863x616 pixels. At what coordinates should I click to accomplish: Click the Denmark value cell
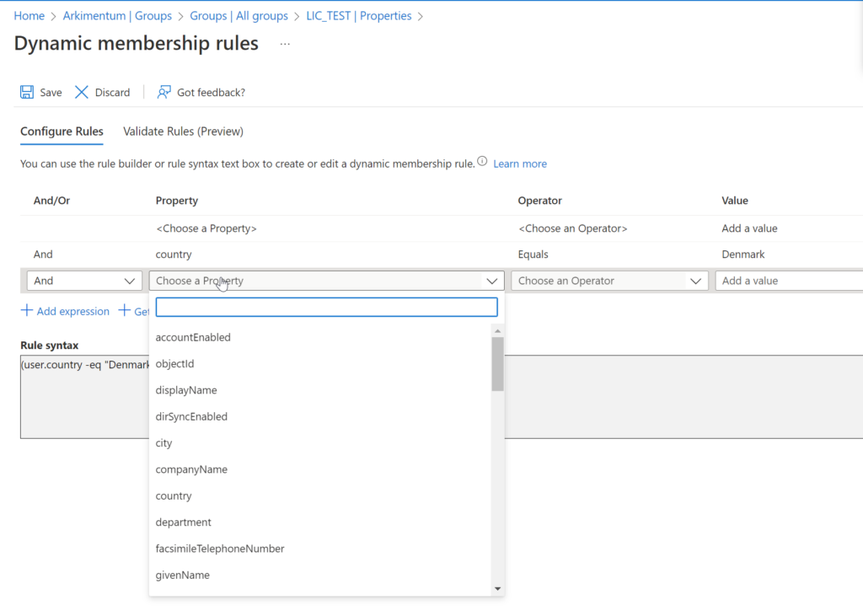[x=743, y=254]
